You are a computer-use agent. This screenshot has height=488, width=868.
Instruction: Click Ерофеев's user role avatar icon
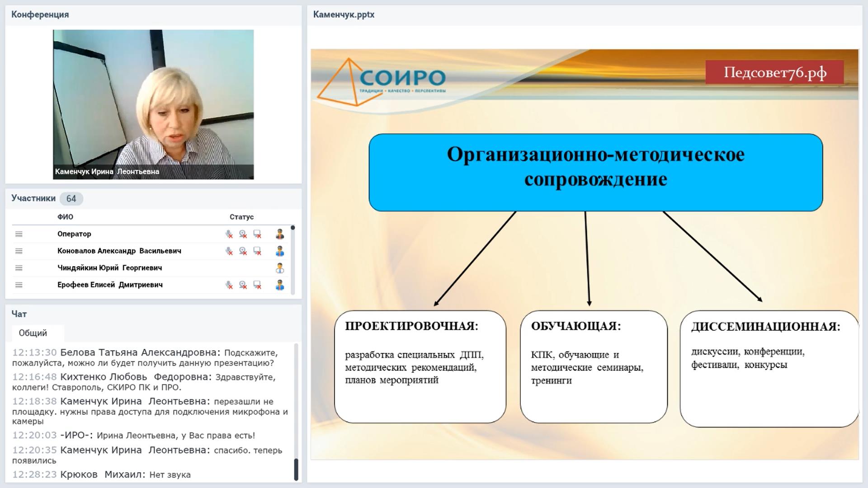point(280,285)
